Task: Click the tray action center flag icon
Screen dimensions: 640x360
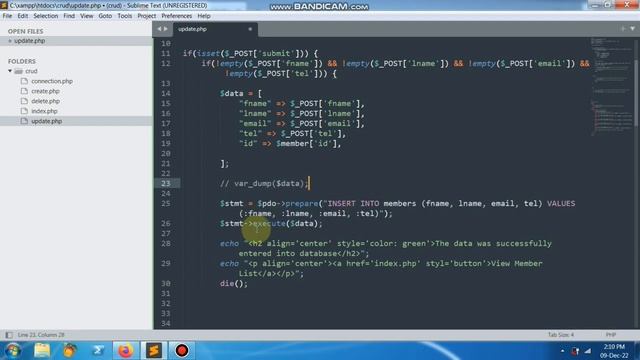Action: coord(575,351)
